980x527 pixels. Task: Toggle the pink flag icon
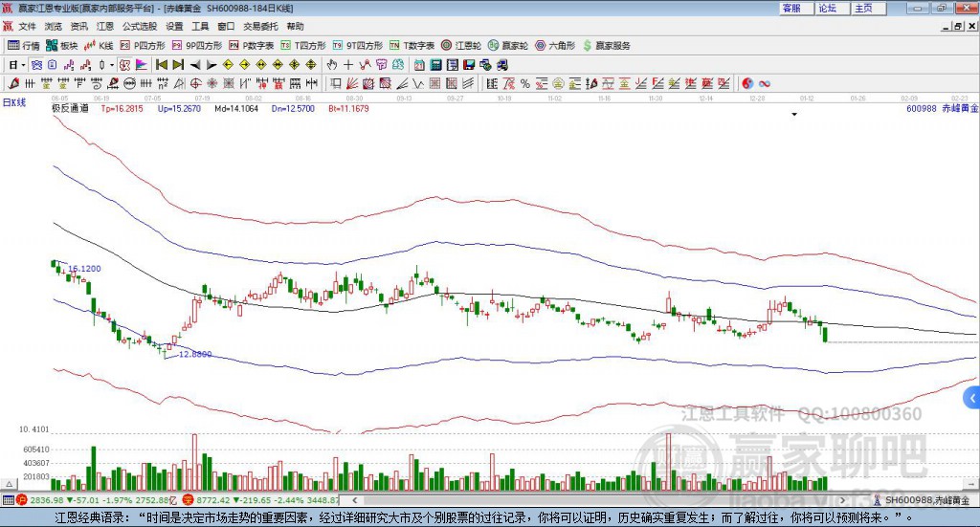click(x=142, y=65)
